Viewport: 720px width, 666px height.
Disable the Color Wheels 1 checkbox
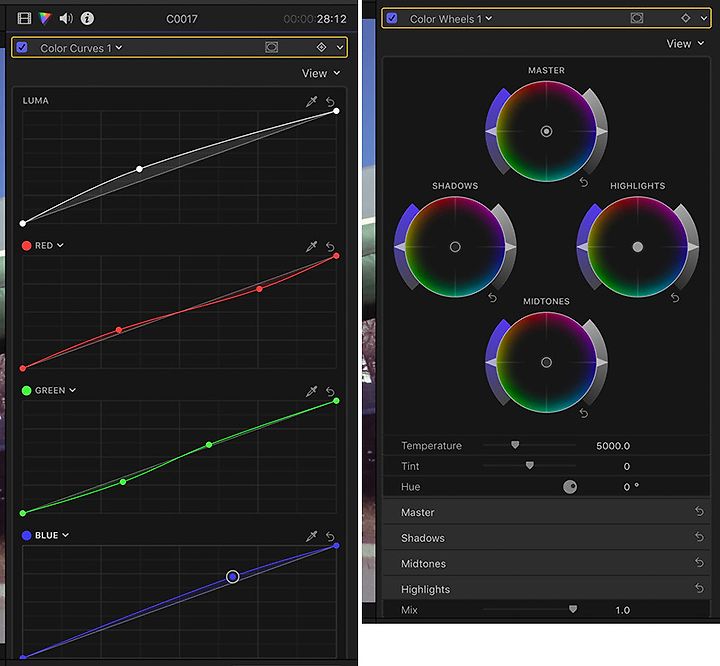392,18
